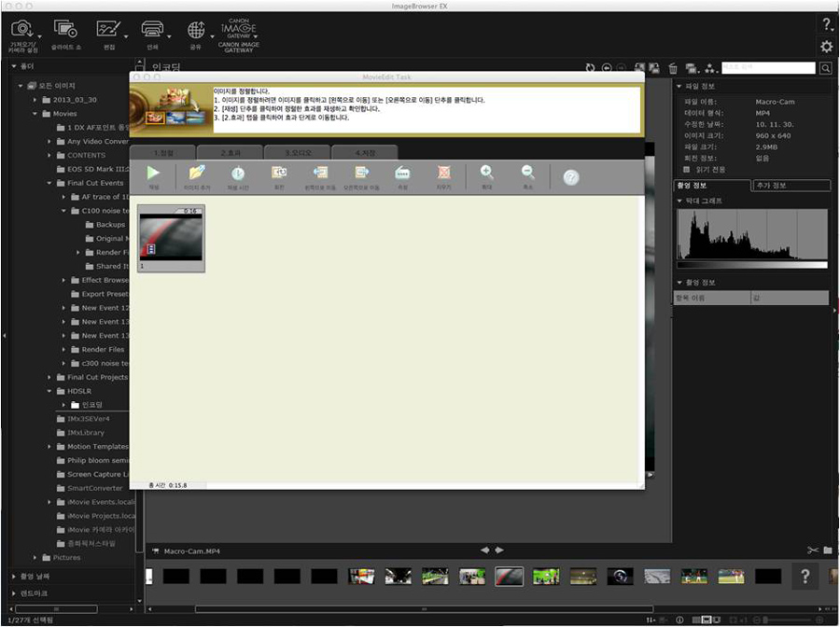Add images with the folder icon in MovieEdit

point(197,177)
